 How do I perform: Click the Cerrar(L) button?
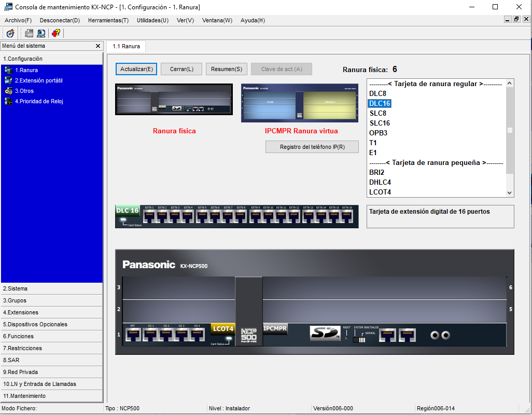click(181, 69)
